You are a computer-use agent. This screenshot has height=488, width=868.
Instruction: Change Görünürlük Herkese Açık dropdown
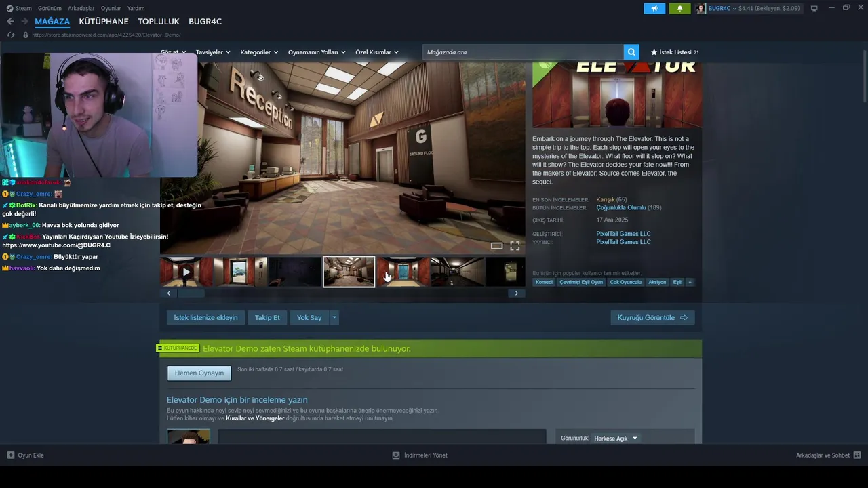616,439
